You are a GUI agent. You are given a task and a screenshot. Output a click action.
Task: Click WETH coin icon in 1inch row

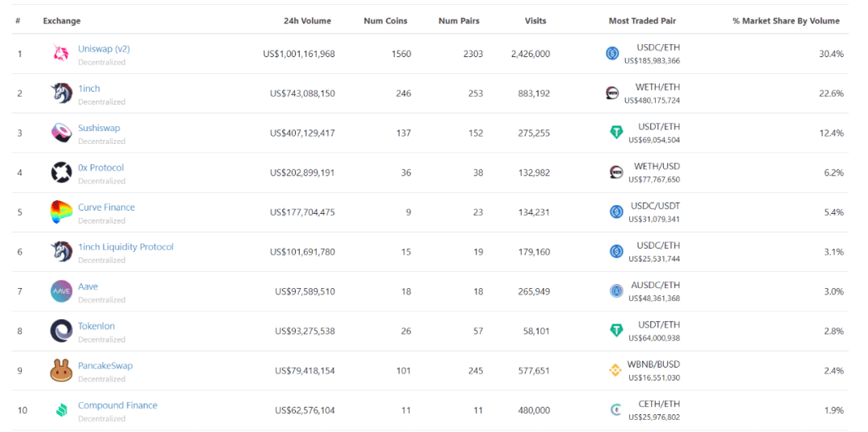[x=612, y=93]
